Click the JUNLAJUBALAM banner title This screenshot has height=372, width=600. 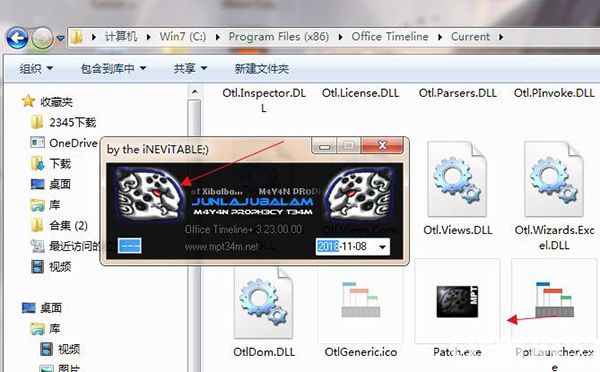pyautogui.click(x=253, y=202)
